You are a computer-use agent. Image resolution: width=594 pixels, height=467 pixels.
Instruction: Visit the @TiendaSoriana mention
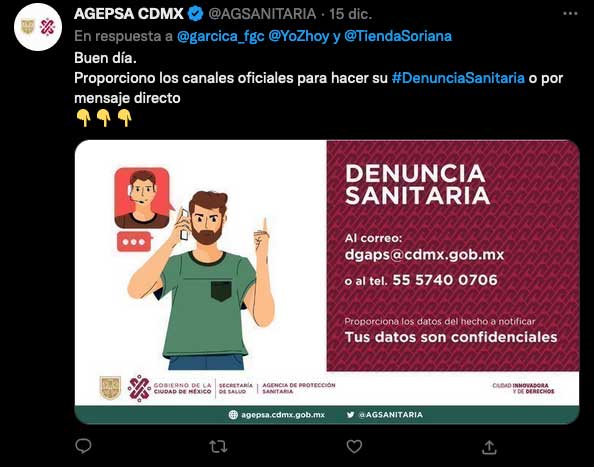[x=398, y=36]
